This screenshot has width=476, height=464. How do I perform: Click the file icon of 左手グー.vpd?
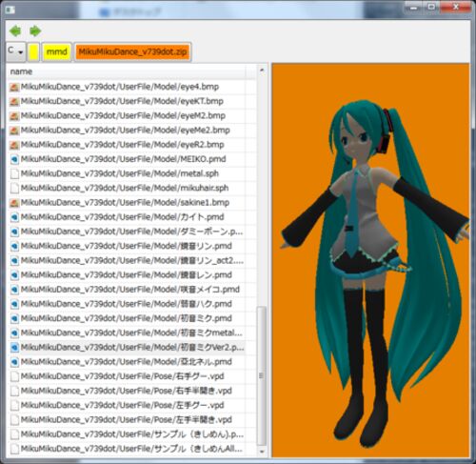pyautogui.click(x=14, y=405)
